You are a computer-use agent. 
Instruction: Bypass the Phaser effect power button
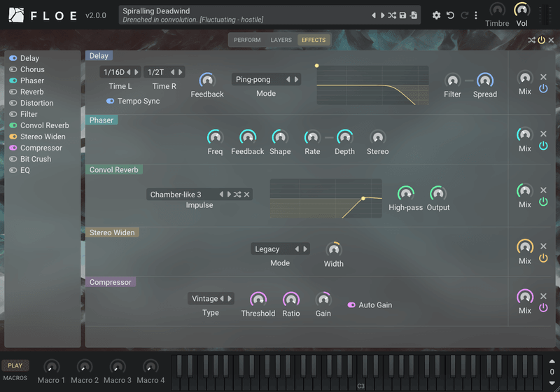pos(543,146)
